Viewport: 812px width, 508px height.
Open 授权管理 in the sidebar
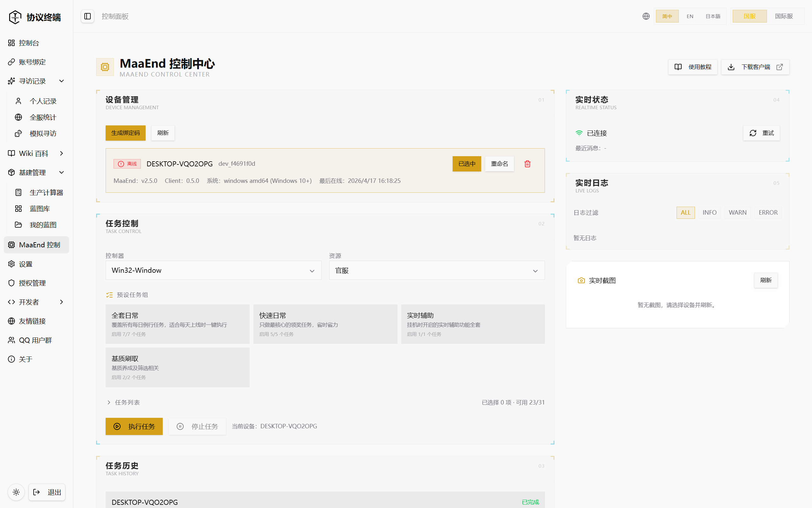click(x=36, y=283)
